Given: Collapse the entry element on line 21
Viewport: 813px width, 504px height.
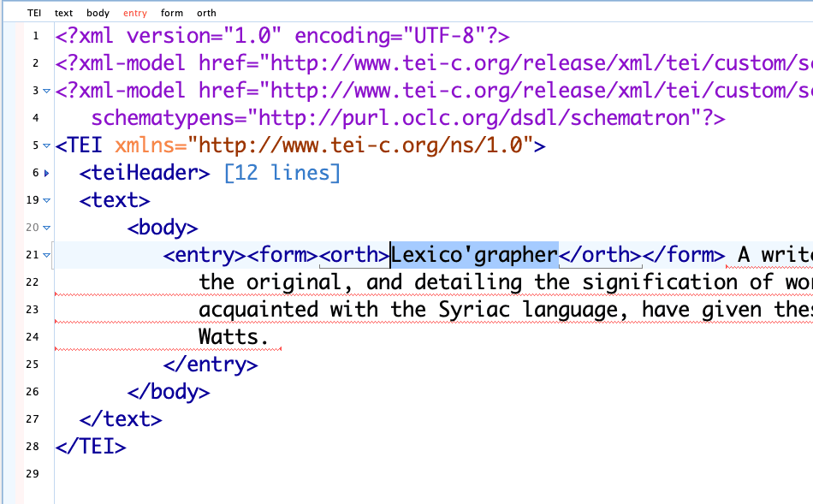Looking at the screenshot, I should [46, 255].
